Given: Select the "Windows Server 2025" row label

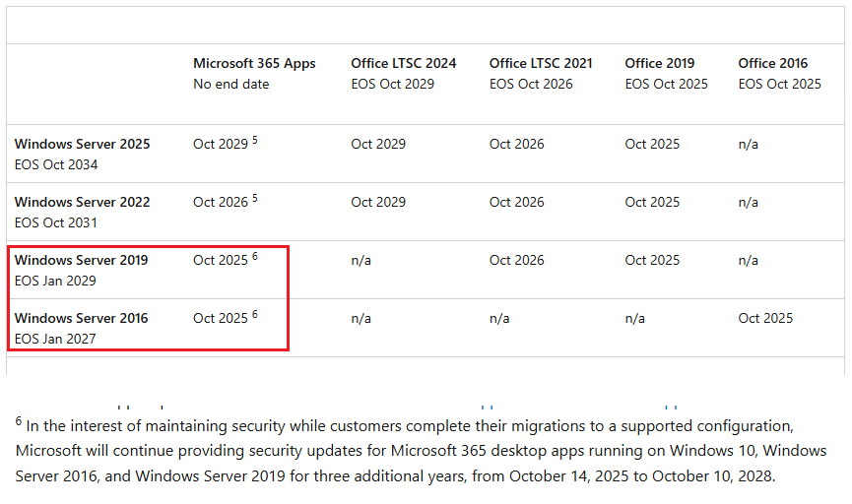Looking at the screenshot, I should [82, 144].
